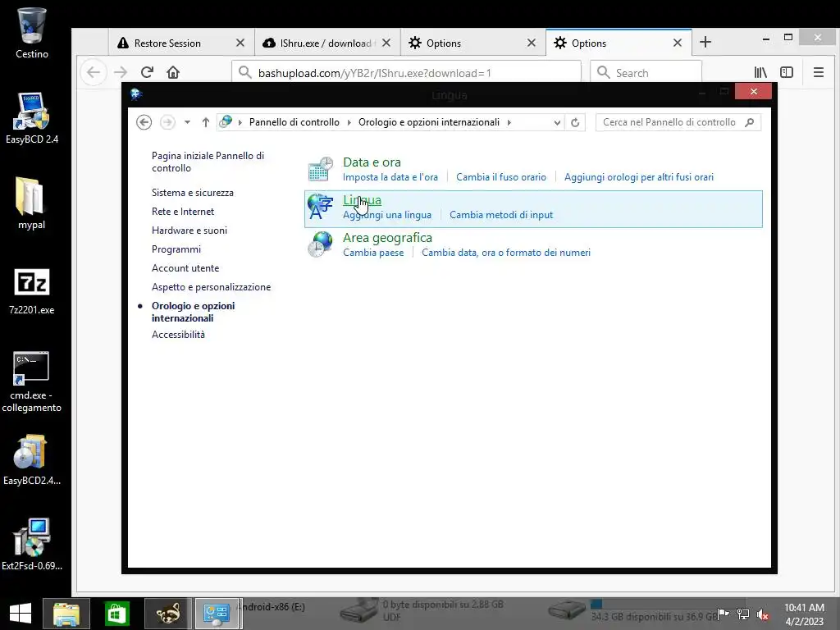Switch to the first Options tab

[443, 43]
